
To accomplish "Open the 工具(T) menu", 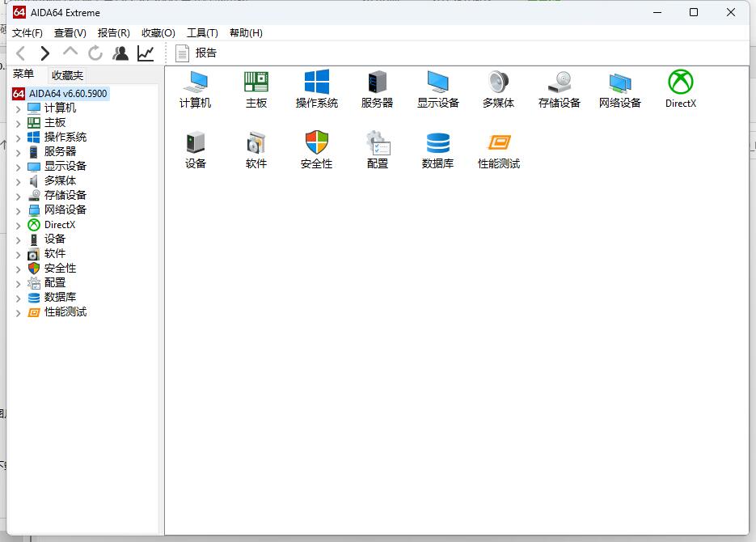I will coord(202,33).
